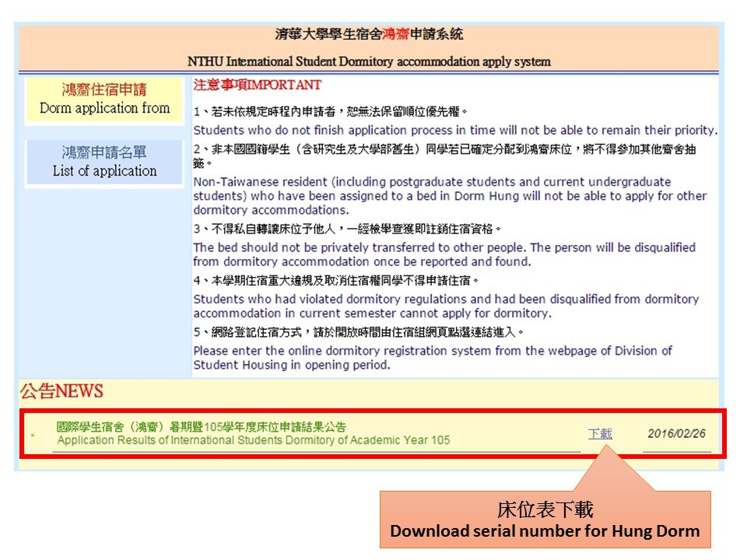This screenshot has height=560, width=747.
Task: Click 'The bed should not be privately transferred' text
Action: (444, 254)
